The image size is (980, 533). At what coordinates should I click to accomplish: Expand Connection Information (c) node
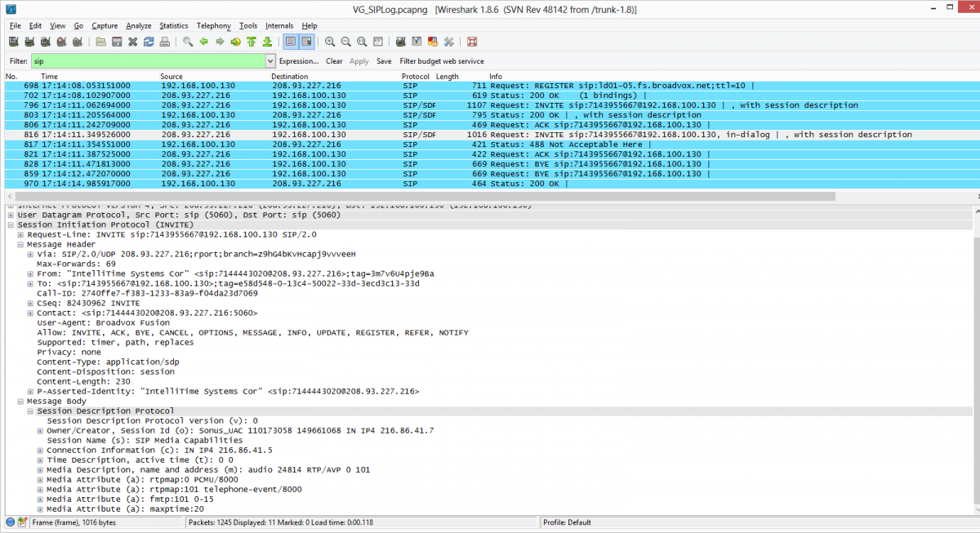tap(40, 450)
